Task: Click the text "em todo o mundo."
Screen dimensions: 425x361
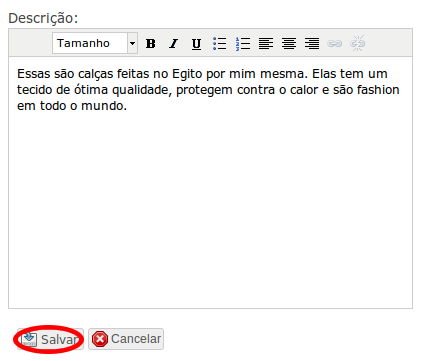Action: point(72,106)
